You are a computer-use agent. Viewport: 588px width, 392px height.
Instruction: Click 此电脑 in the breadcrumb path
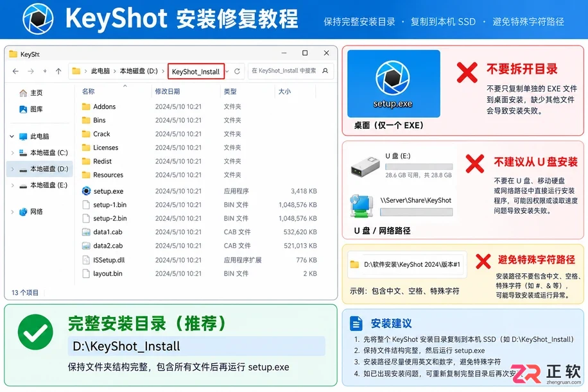point(100,71)
